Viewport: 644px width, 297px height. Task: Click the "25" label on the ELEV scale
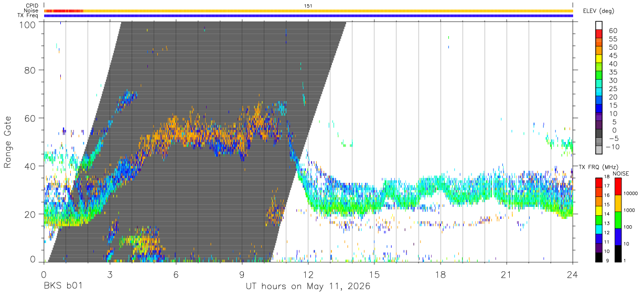(613, 89)
